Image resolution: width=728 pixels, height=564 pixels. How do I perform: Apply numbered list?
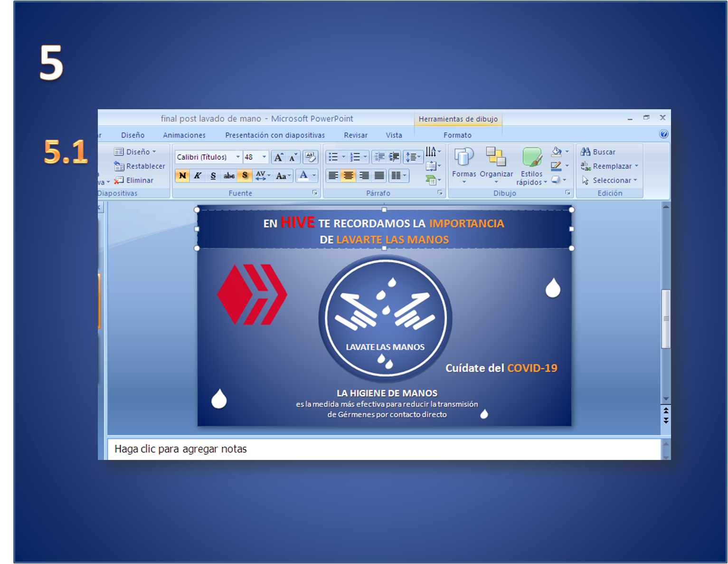point(355,157)
